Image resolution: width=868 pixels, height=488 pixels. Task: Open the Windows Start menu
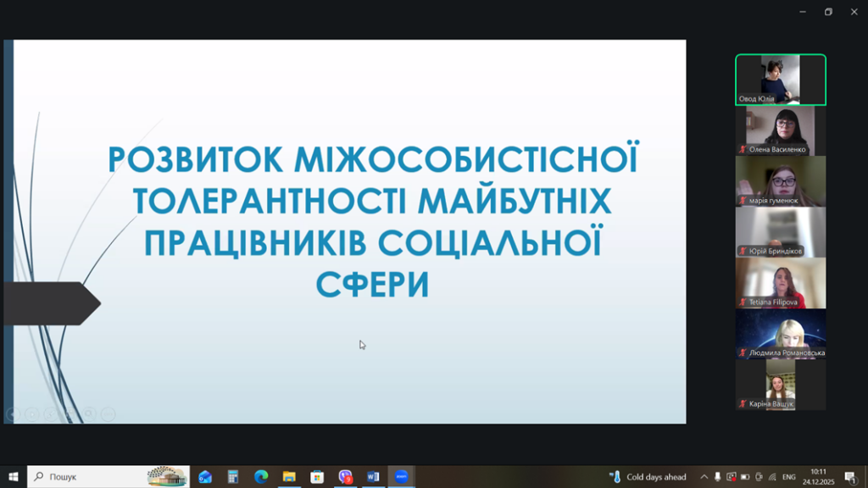tap(14, 477)
